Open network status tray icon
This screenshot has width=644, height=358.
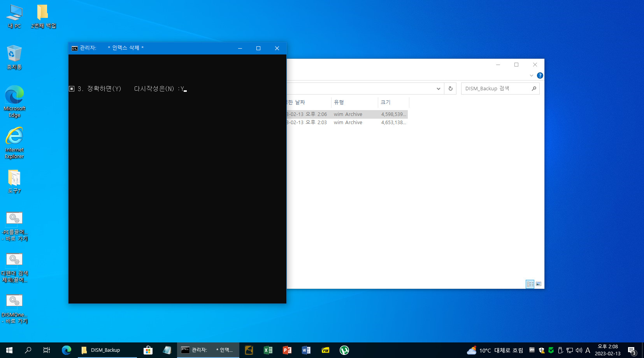coord(570,350)
